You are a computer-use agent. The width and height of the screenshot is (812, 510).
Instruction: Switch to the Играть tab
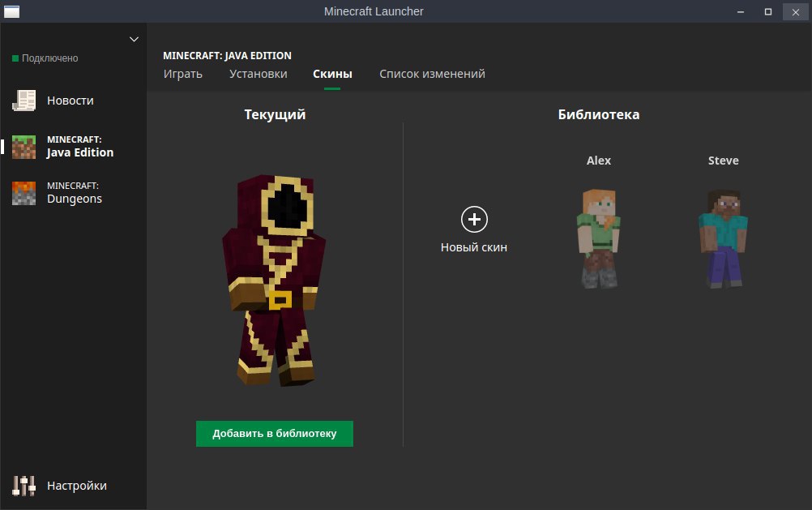point(183,74)
